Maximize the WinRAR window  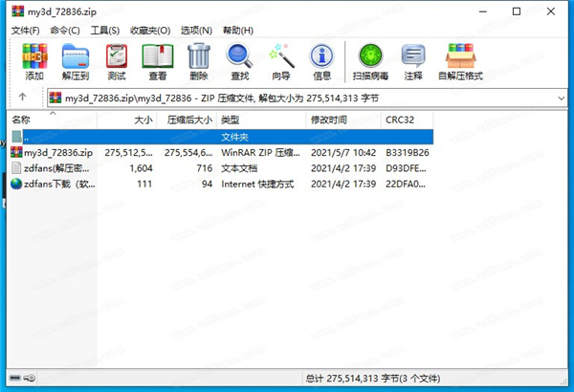[x=517, y=11]
